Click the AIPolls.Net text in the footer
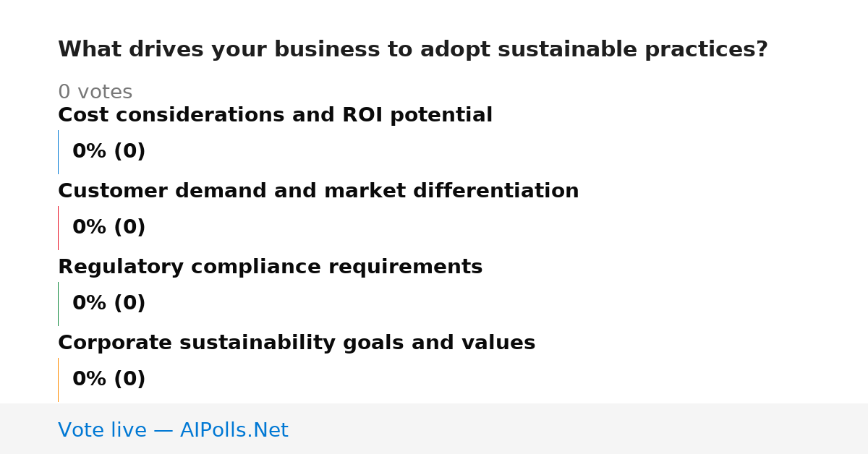The height and width of the screenshot is (454, 868). click(x=234, y=430)
